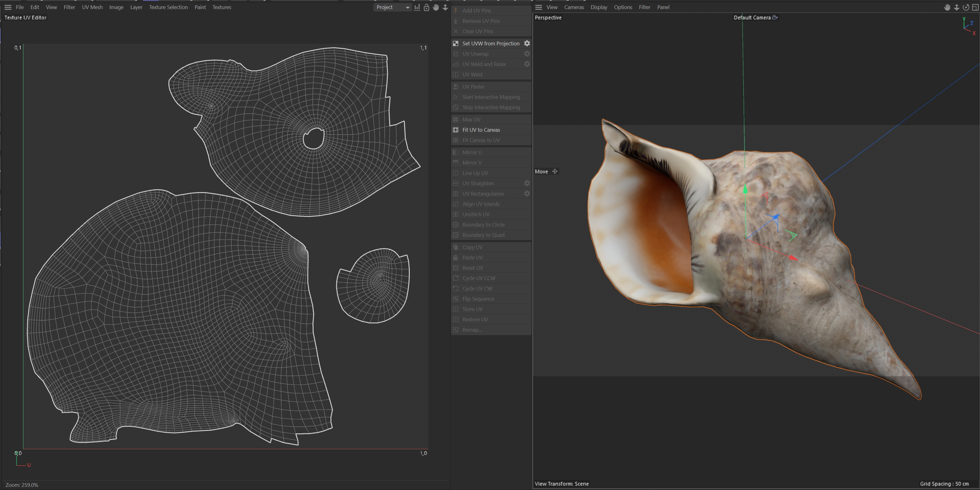Toggle the UV editor lock icon
980x490 pixels.
426,7
